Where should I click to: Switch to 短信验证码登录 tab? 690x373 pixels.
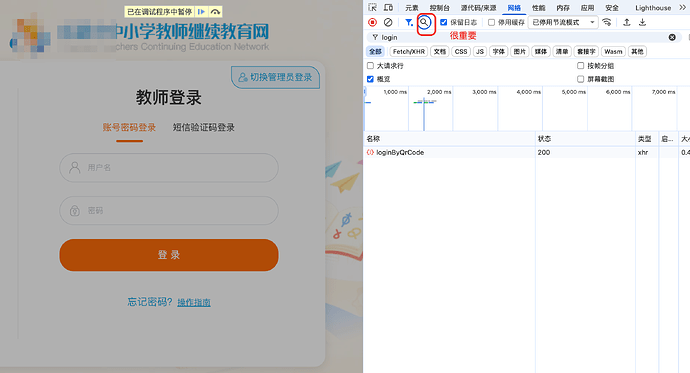tap(203, 128)
